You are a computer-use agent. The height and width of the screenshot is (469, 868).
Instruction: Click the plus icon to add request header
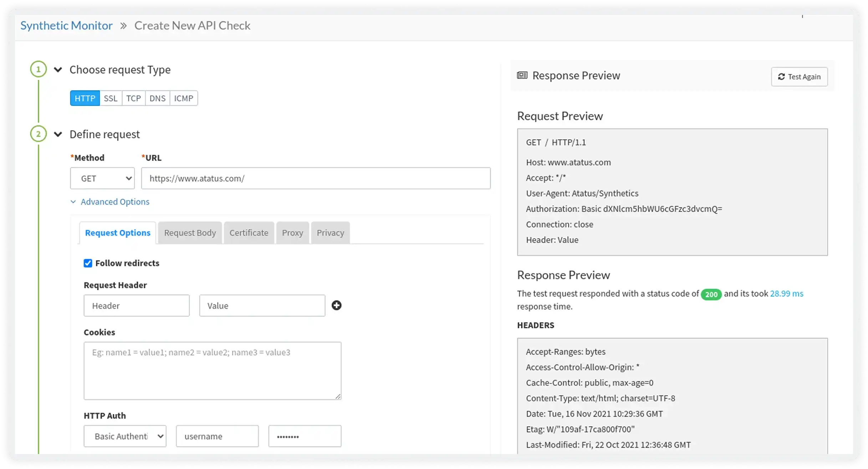click(336, 305)
